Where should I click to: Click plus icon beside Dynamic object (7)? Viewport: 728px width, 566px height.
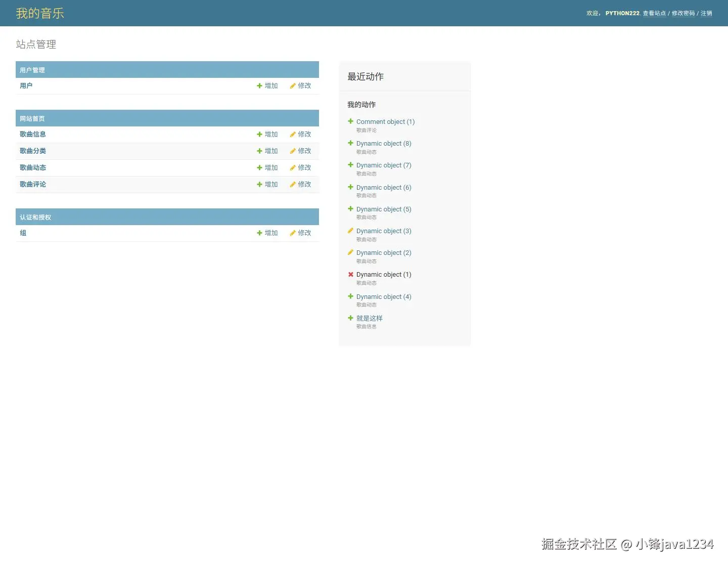coord(350,165)
